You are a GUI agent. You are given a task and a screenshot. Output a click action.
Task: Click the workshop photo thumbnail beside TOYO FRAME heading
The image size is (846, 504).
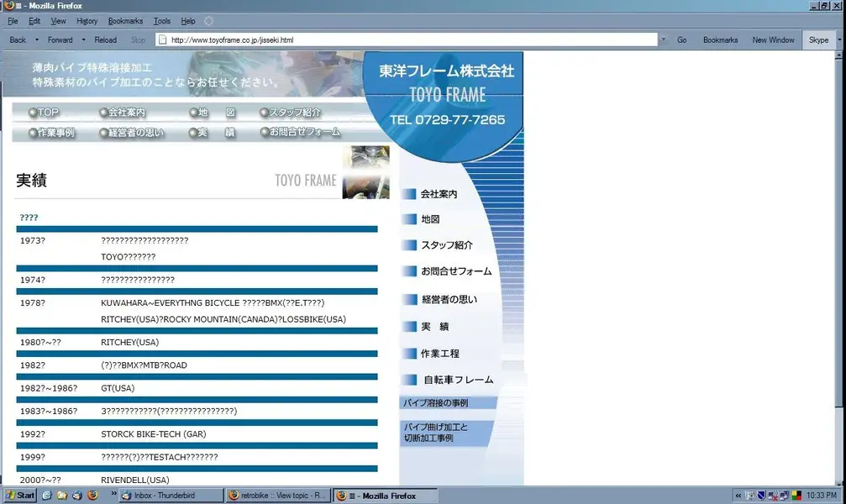365,172
